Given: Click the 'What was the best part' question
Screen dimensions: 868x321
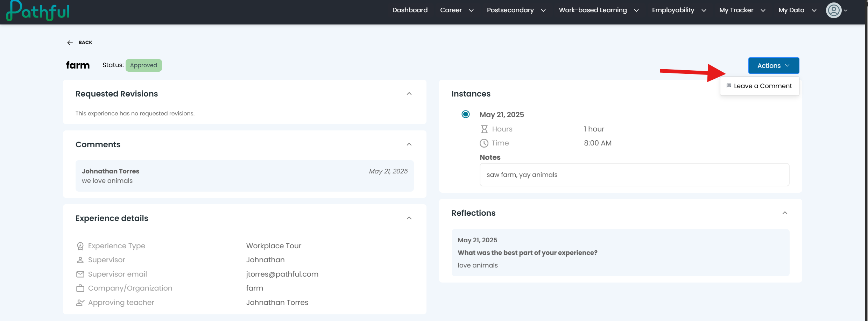Looking at the screenshot, I should 528,253.
